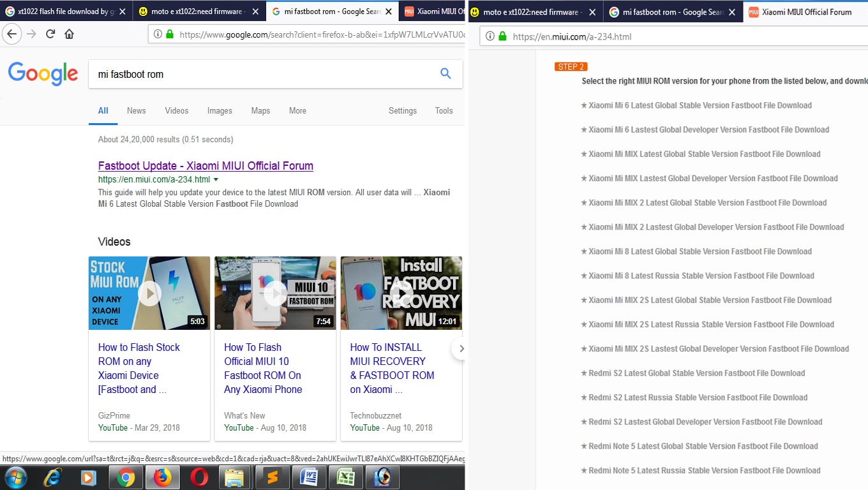
Task: Close the left window's 'mi fastboot rom' tab
Action: (390, 11)
